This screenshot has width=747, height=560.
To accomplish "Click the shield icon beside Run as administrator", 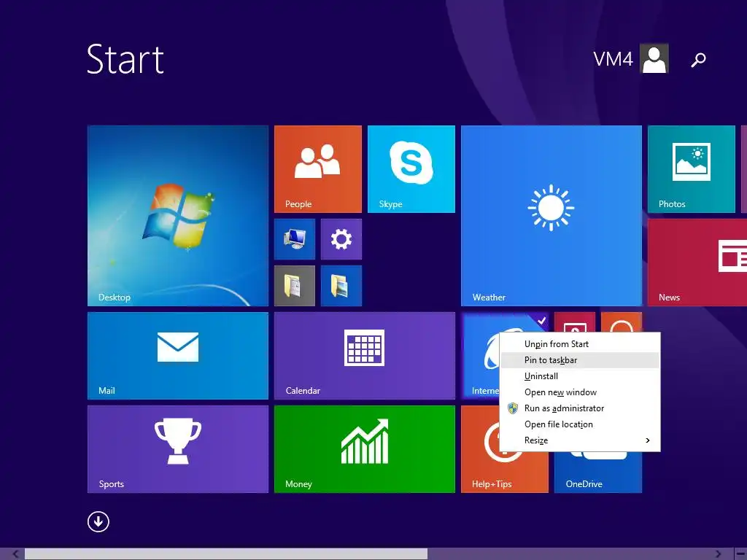I will click(x=513, y=408).
